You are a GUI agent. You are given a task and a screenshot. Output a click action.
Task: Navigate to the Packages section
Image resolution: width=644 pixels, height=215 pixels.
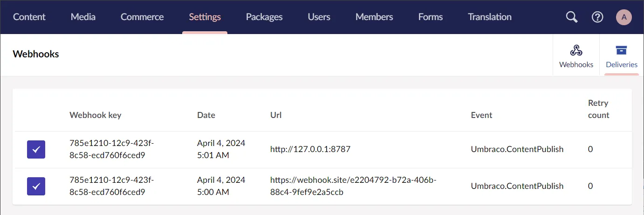pyautogui.click(x=264, y=17)
